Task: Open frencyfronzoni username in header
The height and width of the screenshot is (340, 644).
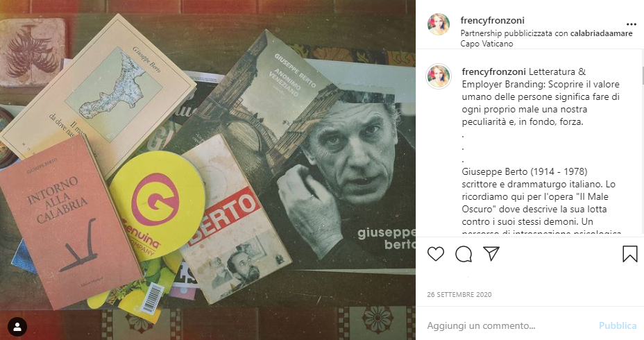Action: (492, 20)
